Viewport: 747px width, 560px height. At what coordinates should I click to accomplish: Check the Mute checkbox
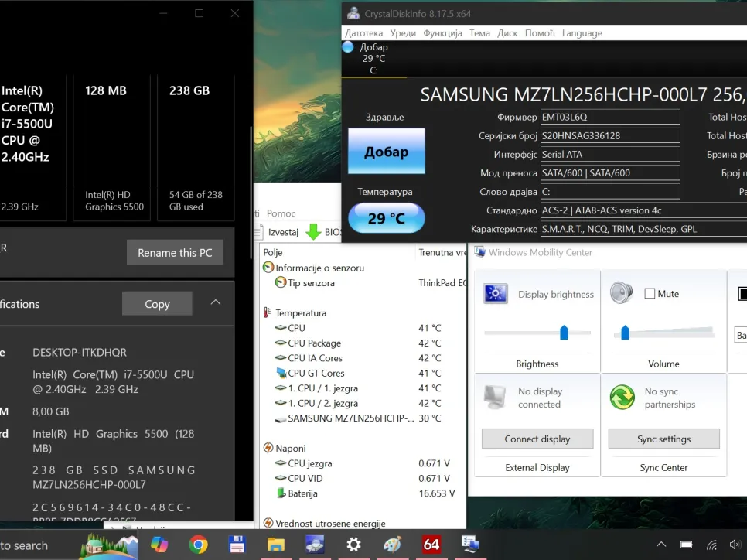(x=650, y=294)
